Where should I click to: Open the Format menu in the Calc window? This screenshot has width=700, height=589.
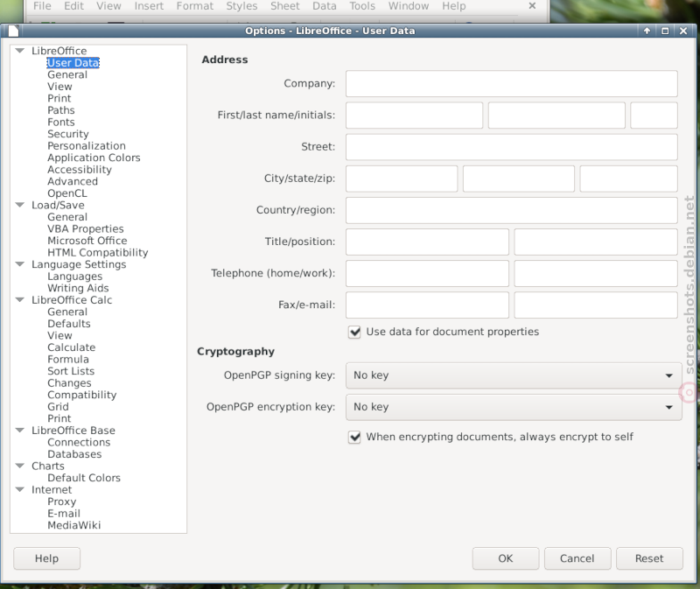(195, 6)
